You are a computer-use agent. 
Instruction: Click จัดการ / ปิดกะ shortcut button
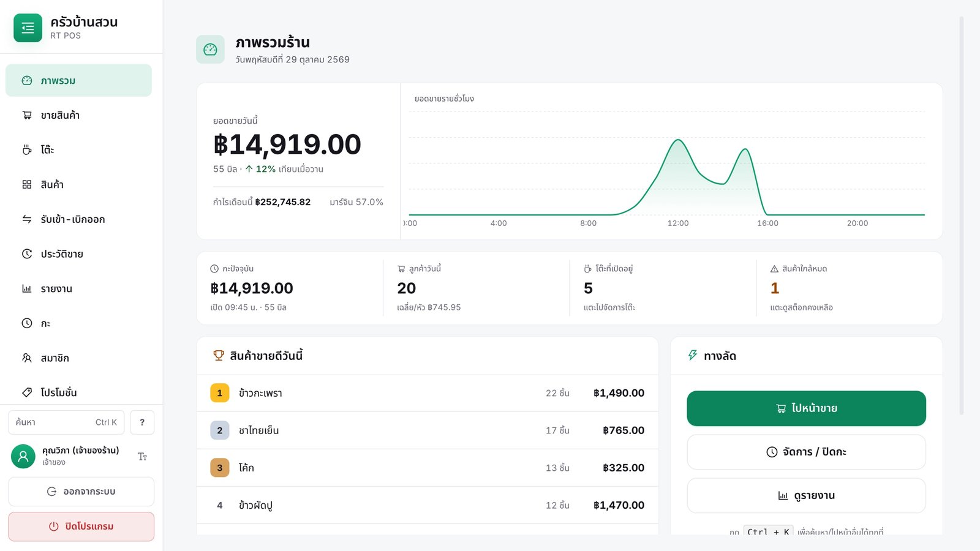click(806, 452)
